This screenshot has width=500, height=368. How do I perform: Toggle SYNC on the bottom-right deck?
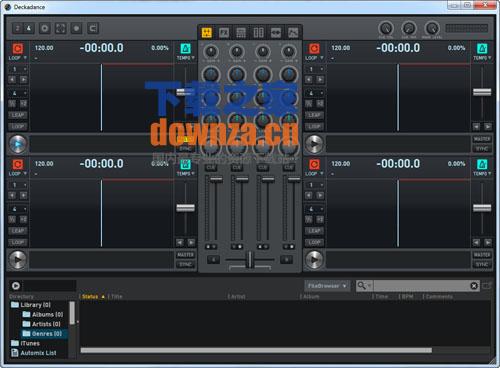click(482, 265)
